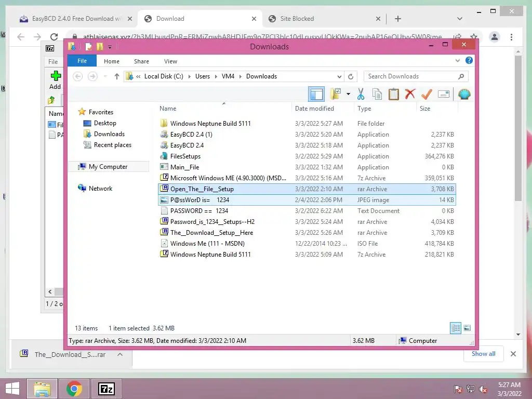
Task: Open Chrome from the taskbar
Action: (x=74, y=389)
